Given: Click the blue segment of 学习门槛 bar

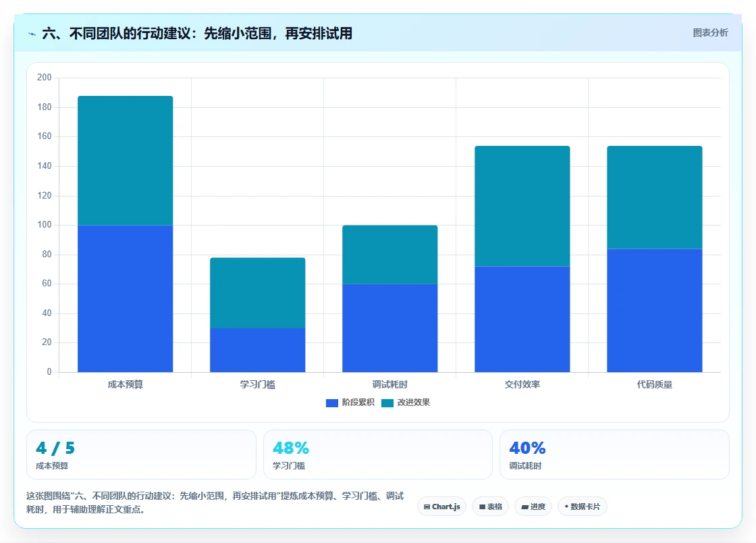Looking at the screenshot, I should click(257, 350).
